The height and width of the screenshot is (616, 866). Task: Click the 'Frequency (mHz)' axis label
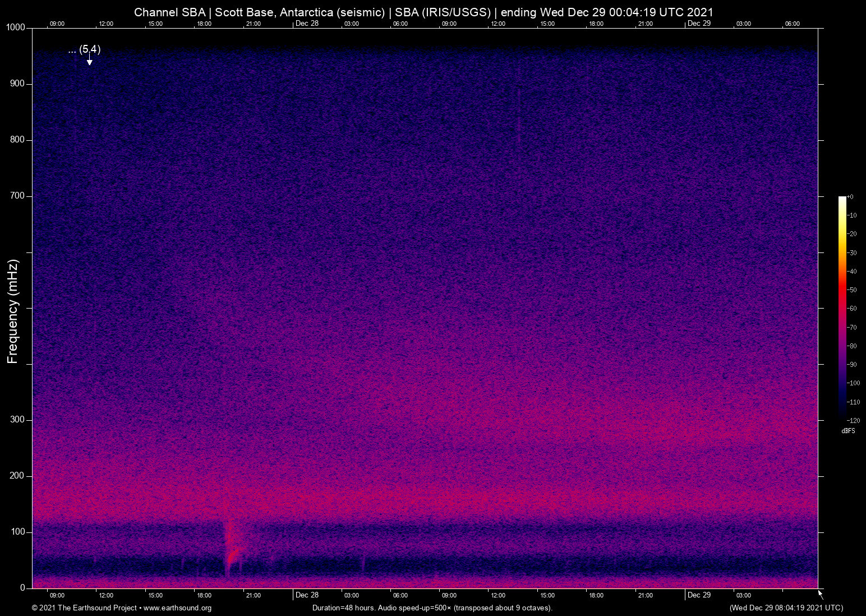(13, 311)
